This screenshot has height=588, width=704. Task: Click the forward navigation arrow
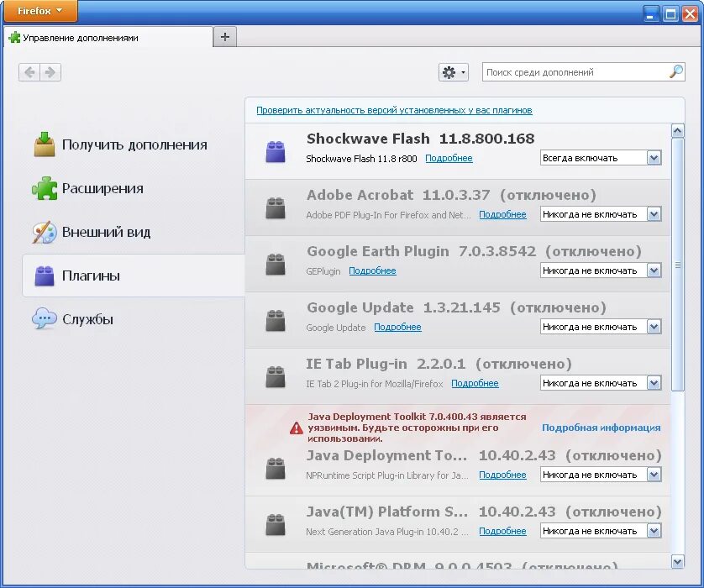click(50, 72)
